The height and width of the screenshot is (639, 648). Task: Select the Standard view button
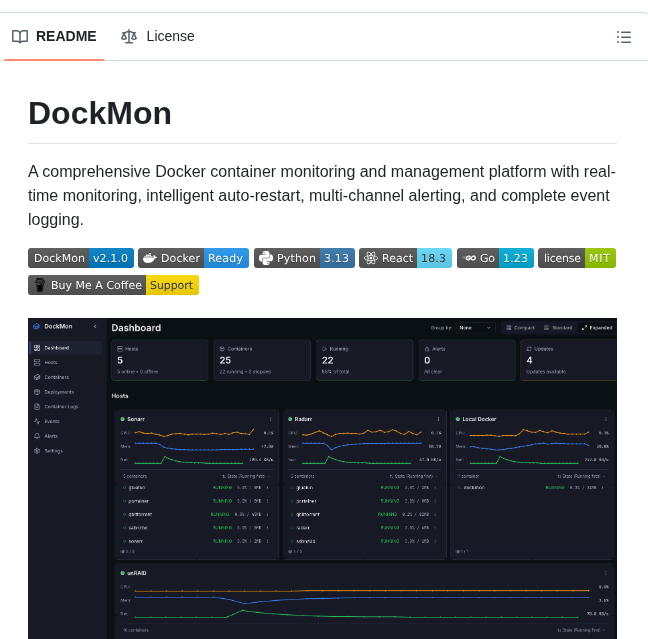(558, 328)
